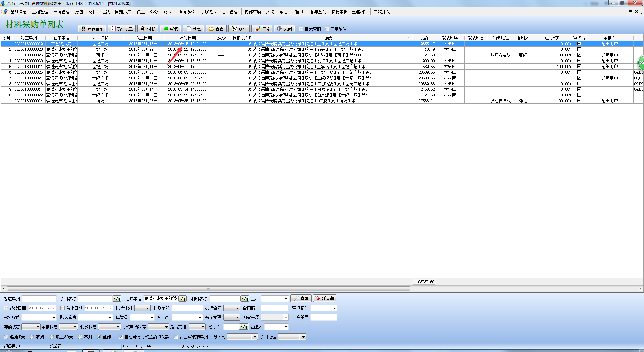Screen dimensions: 644x352
Task: Open the 经办人 lookup hand icon
Action: tap(244, 327)
